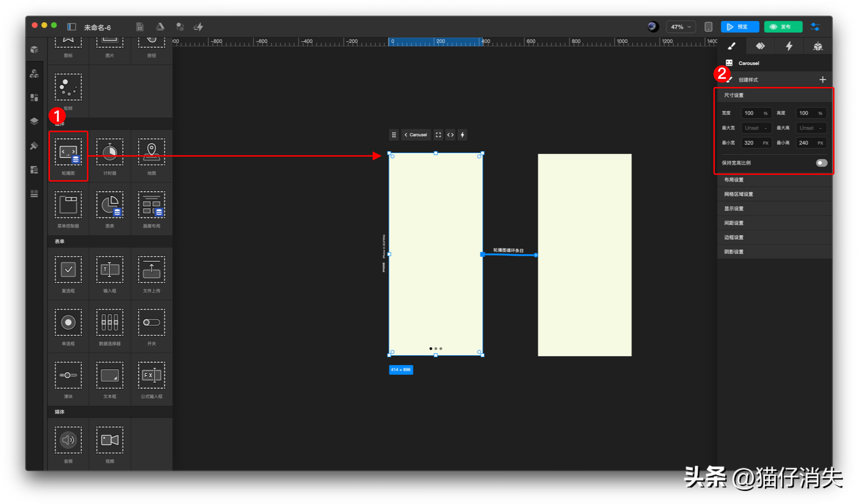
Task: Expand the 边框设置 section
Action: pos(774,237)
